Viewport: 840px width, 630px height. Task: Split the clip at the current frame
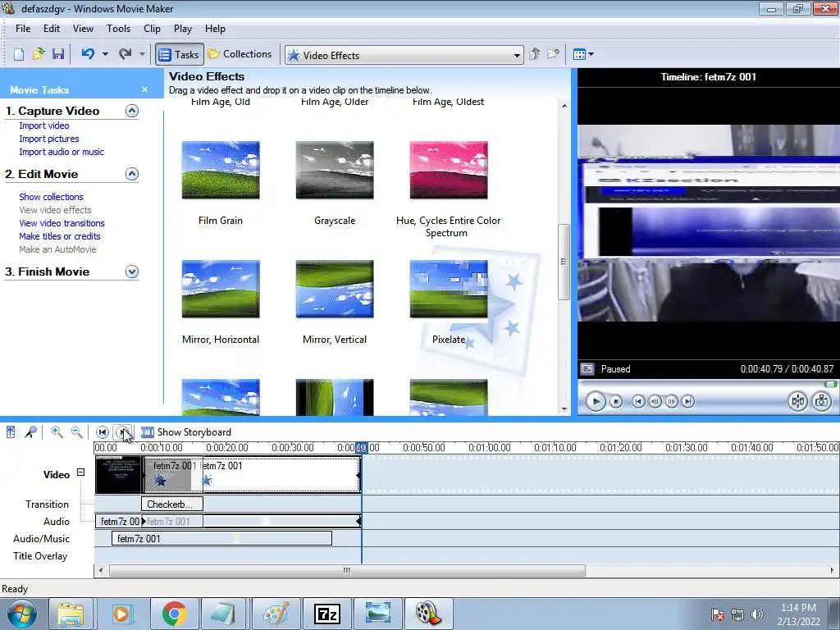tap(797, 401)
